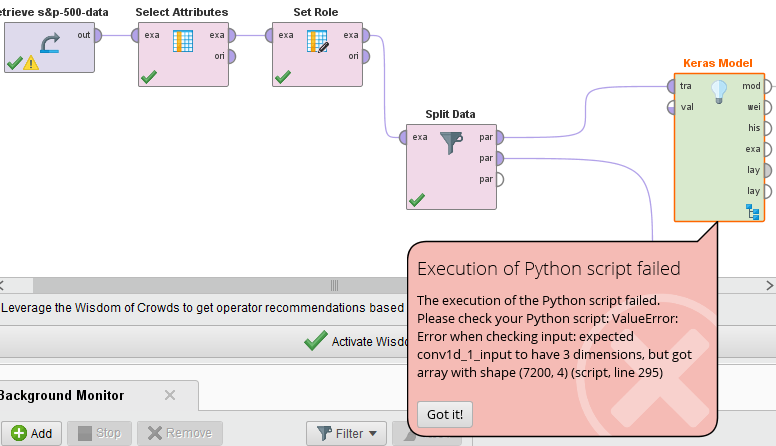Click Split Data first par output port
This screenshot has width=776, height=446.
499,138
